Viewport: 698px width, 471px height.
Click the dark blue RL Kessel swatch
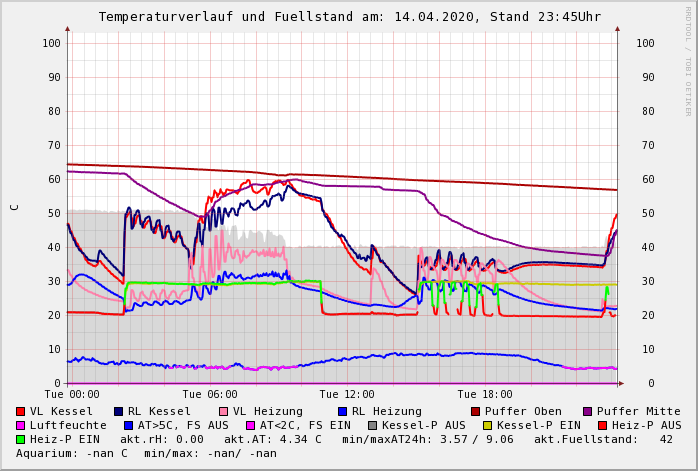coord(119,411)
